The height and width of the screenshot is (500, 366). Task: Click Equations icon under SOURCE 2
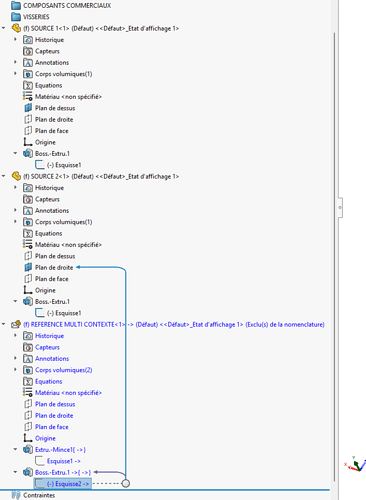pyautogui.click(x=28, y=233)
